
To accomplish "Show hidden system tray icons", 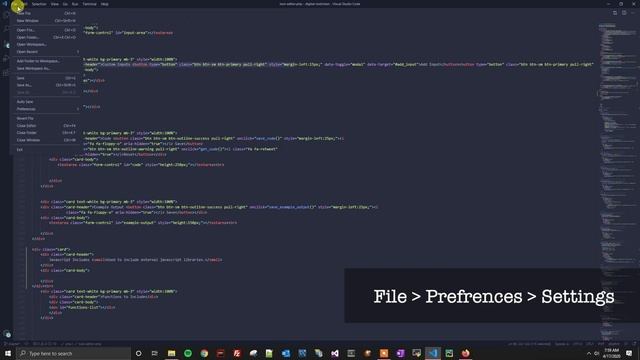I will [589, 353].
